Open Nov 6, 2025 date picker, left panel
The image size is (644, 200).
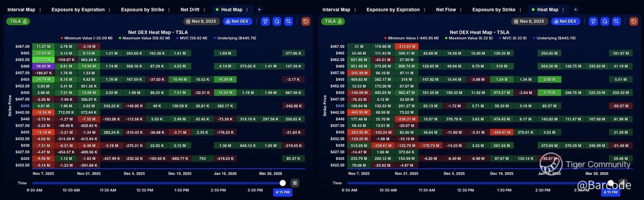point(201,22)
